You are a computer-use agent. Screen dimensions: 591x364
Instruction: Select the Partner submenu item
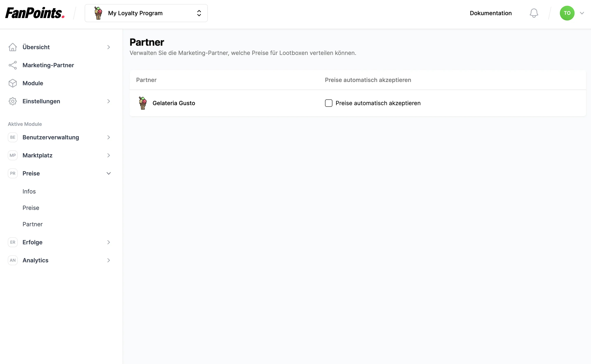(33, 224)
